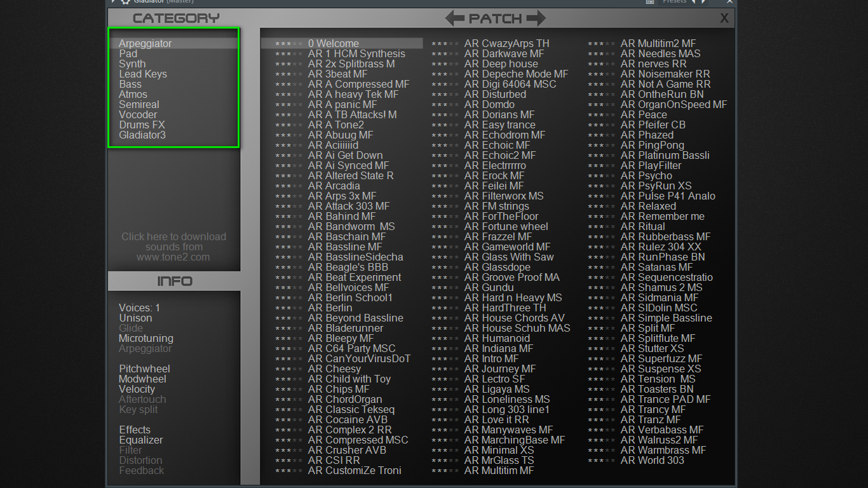Close the patch browser with the X
The height and width of the screenshot is (488, 868).
(x=724, y=18)
